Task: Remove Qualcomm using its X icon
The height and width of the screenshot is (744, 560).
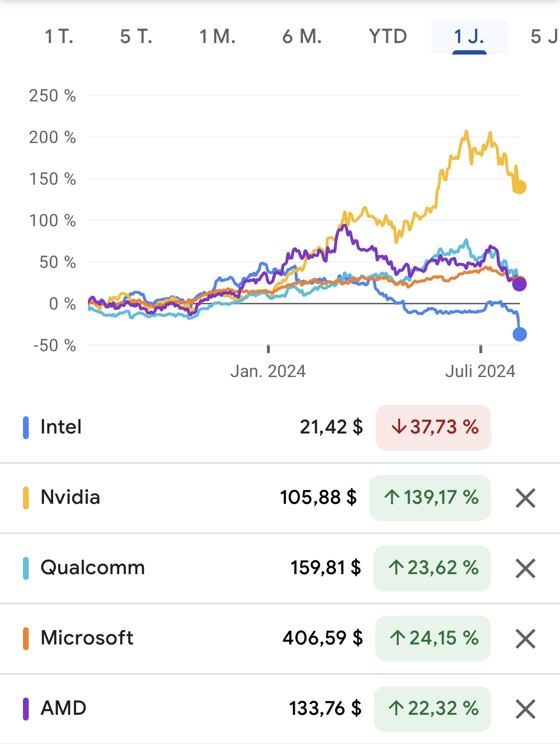Action: [525, 568]
